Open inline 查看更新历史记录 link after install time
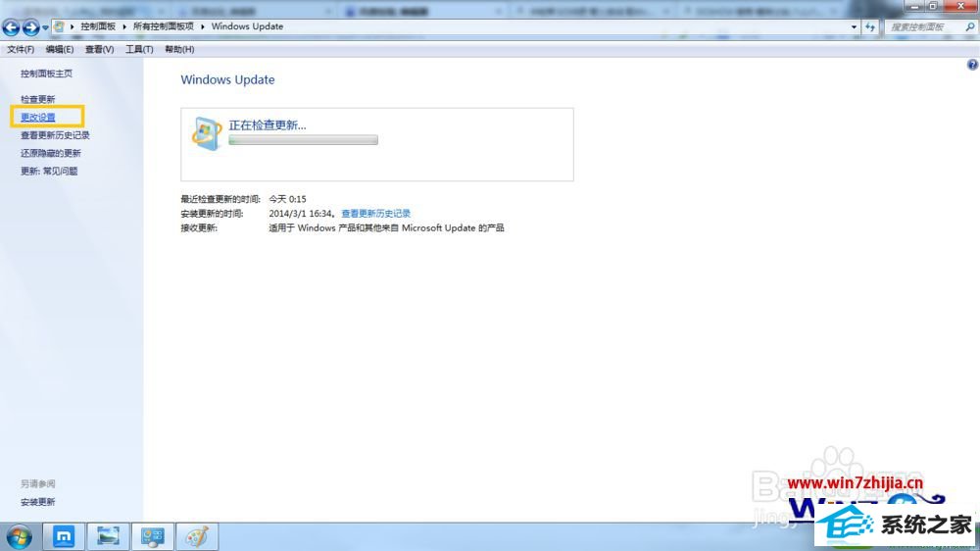This screenshot has height=551, width=980. (375, 214)
